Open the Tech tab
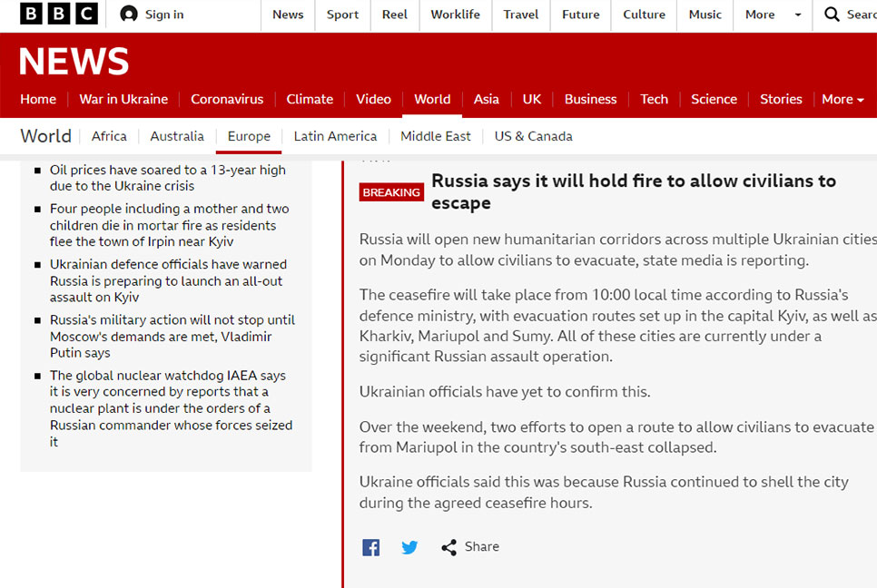877x588 pixels. click(654, 100)
